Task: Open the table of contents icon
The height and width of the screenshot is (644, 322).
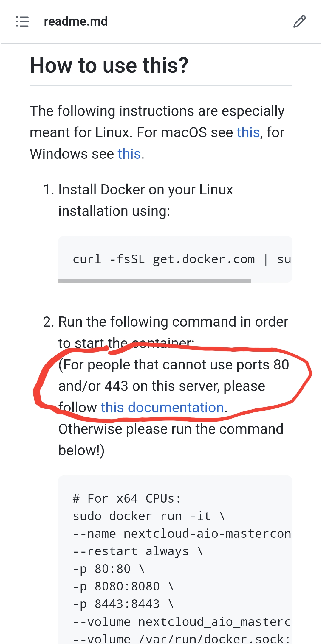Action: pyautogui.click(x=22, y=22)
